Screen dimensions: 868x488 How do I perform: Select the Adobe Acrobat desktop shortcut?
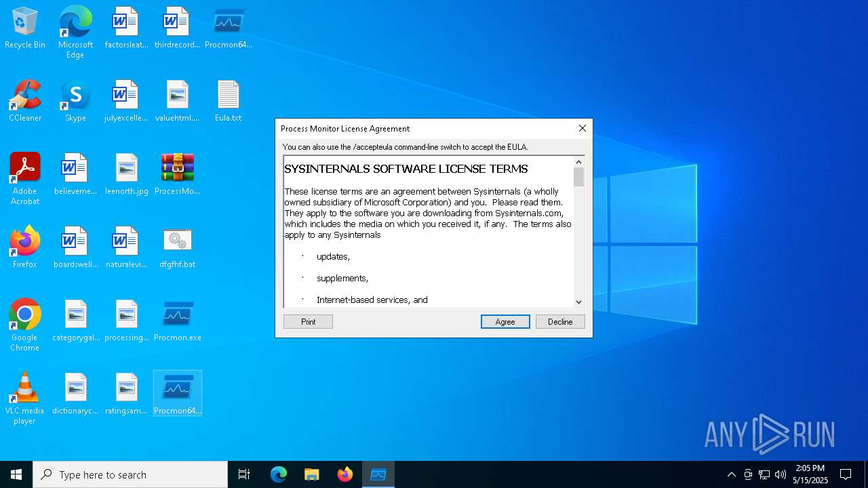(x=25, y=179)
